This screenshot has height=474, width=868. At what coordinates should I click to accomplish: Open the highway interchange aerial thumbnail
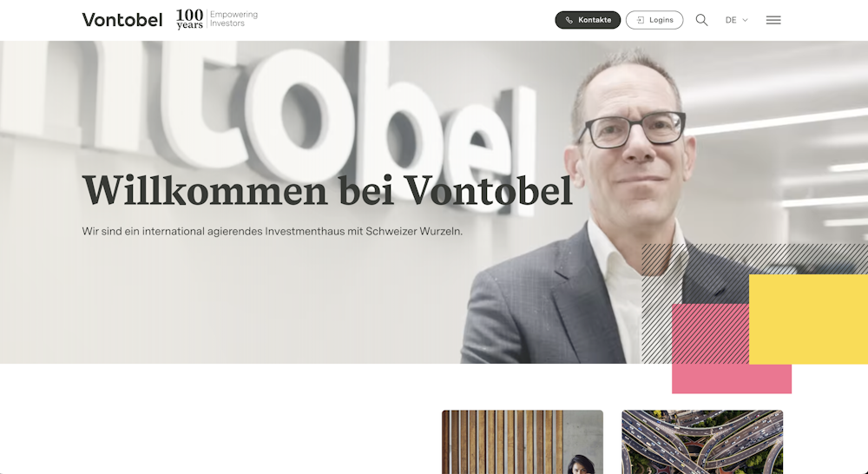click(x=702, y=442)
